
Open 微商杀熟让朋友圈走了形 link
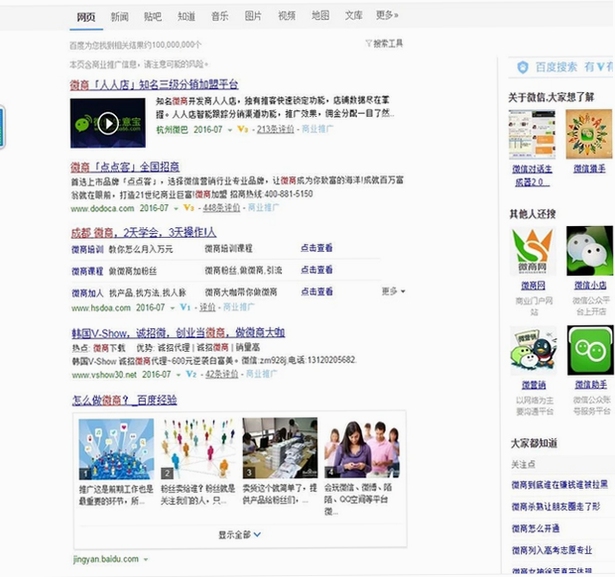coord(556,507)
